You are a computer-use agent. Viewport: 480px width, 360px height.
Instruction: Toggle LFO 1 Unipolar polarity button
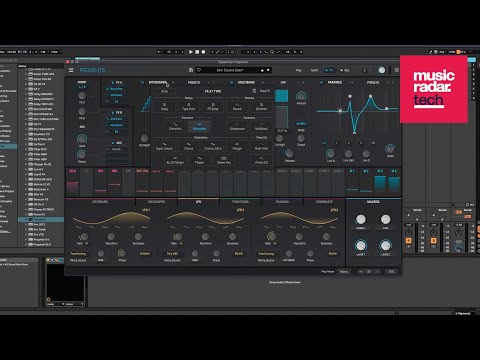coord(145,254)
